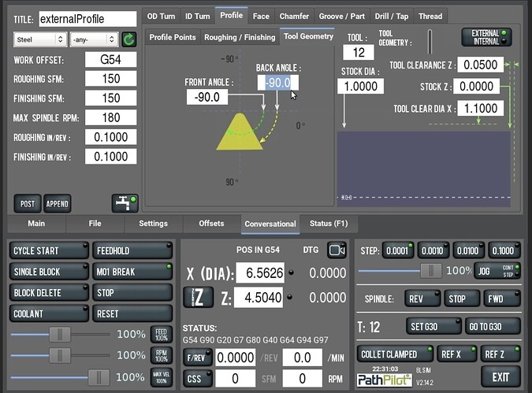Click the program STOP button
Screen dimensions: 532x393
(132, 293)
